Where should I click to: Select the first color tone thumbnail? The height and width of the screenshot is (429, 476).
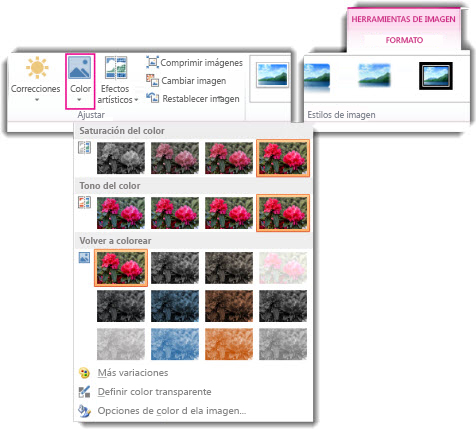[x=121, y=213]
